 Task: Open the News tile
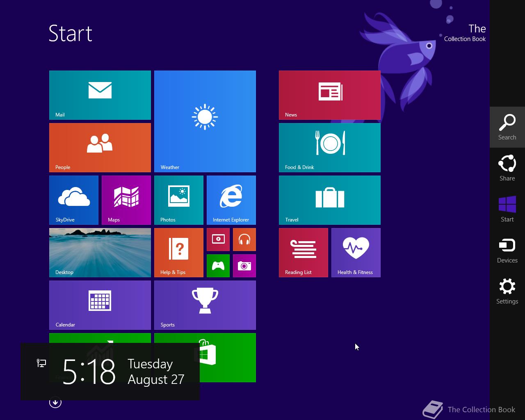pos(330,95)
